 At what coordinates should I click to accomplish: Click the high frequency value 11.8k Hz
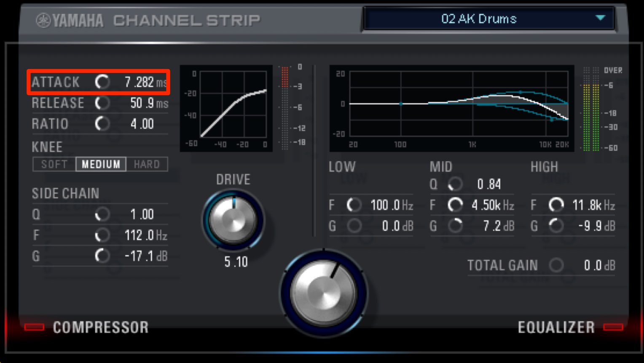[x=593, y=205]
